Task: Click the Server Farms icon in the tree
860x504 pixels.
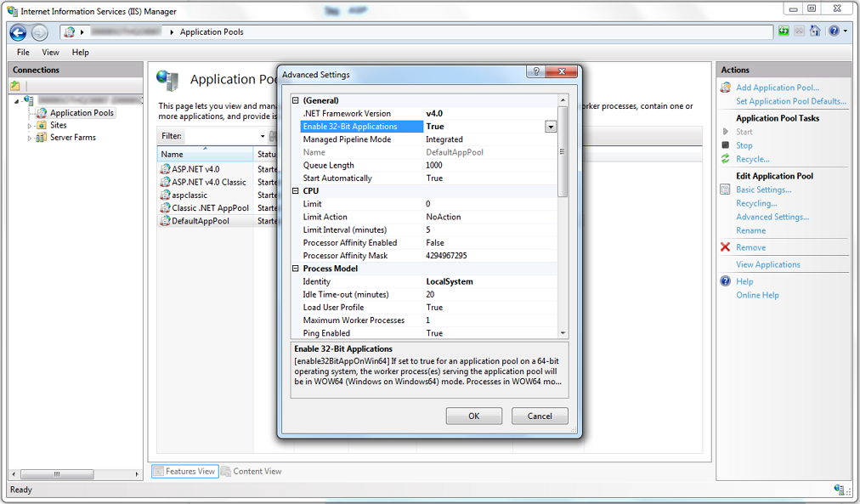Action: tap(41, 138)
